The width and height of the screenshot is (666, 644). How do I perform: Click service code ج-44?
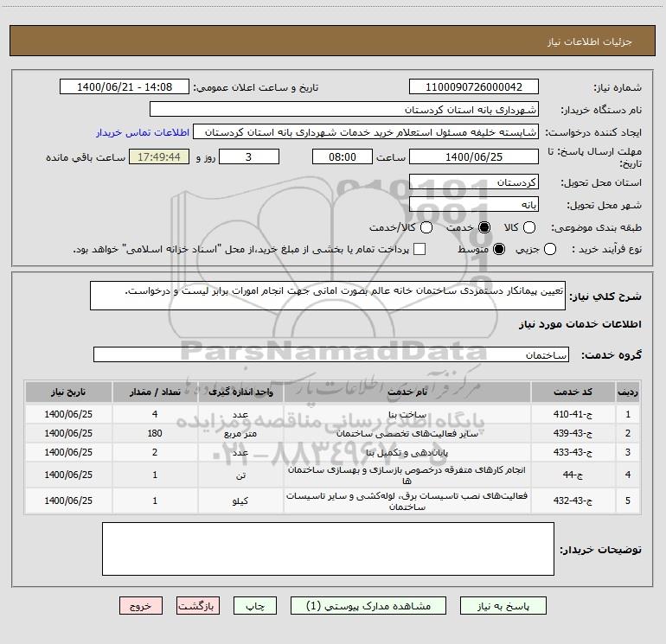coord(573,475)
